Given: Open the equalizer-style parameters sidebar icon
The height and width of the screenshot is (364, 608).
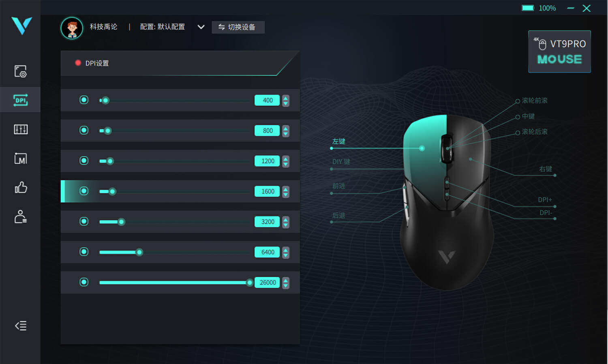Looking at the screenshot, I should click(21, 129).
